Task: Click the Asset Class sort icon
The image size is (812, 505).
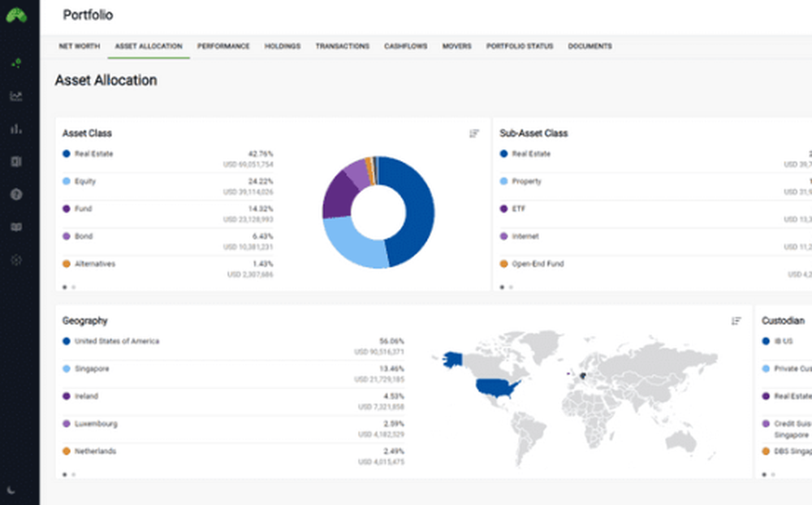Action: pos(474,134)
